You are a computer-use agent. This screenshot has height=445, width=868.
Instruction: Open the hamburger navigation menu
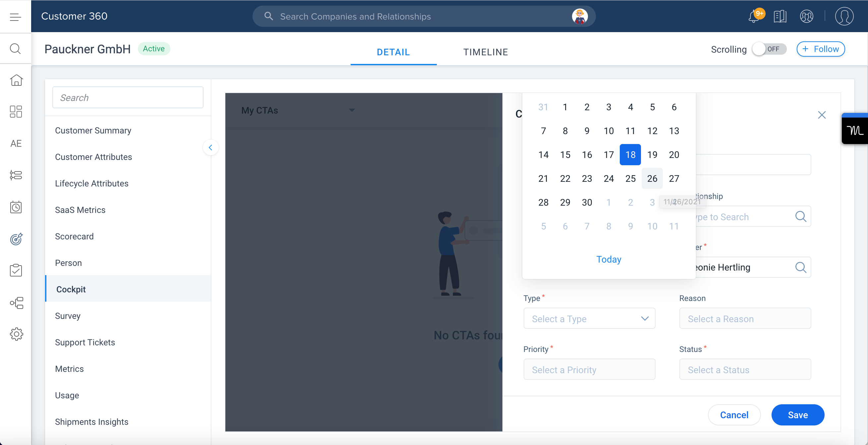click(x=16, y=17)
